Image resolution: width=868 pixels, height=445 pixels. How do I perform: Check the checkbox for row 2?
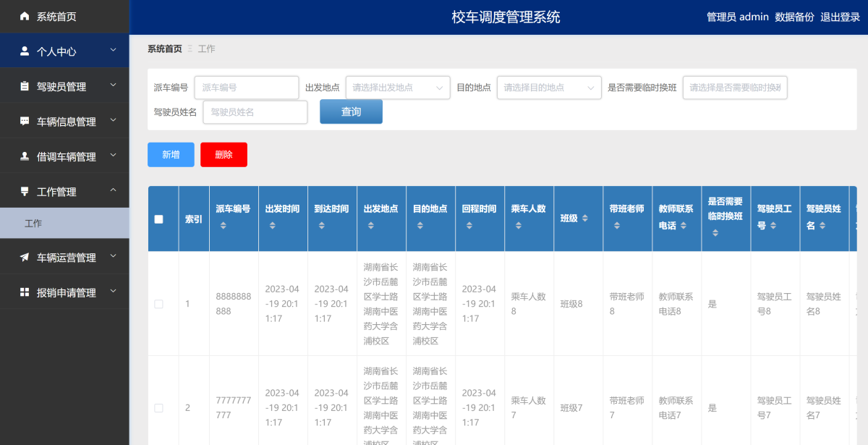point(159,408)
